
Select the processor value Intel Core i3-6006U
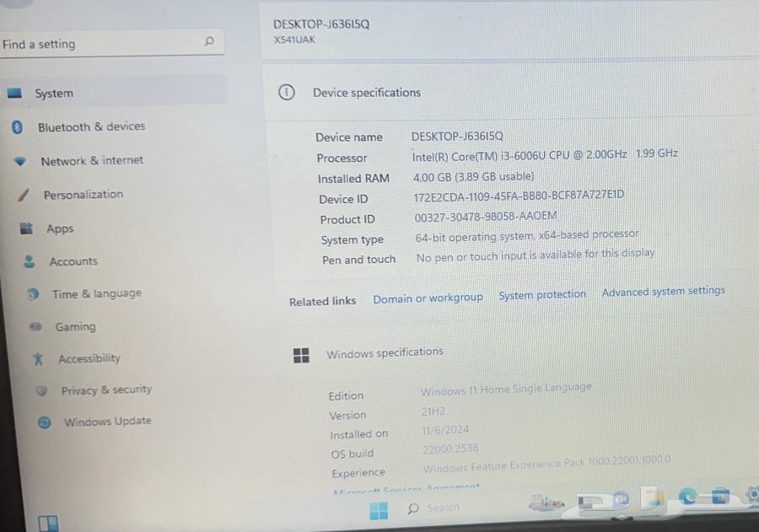click(x=545, y=155)
